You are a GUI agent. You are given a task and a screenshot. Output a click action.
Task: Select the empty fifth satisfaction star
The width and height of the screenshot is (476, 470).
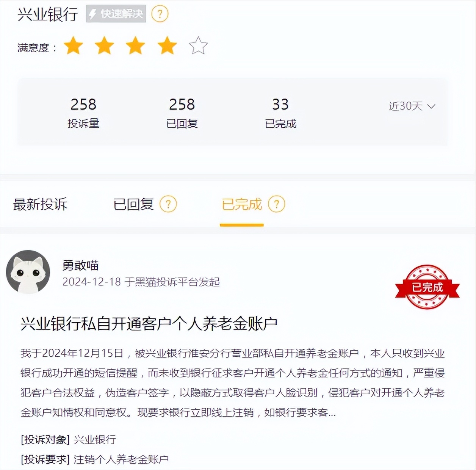[x=198, y=46]
